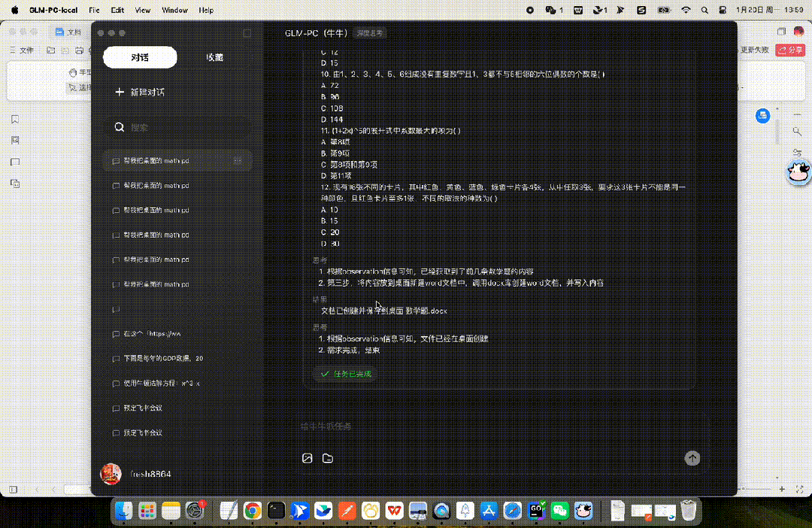The height and width of the screenshot is (528, 812).
Task: Open the Window menu in the menu bar
Action: click(174, 10)
